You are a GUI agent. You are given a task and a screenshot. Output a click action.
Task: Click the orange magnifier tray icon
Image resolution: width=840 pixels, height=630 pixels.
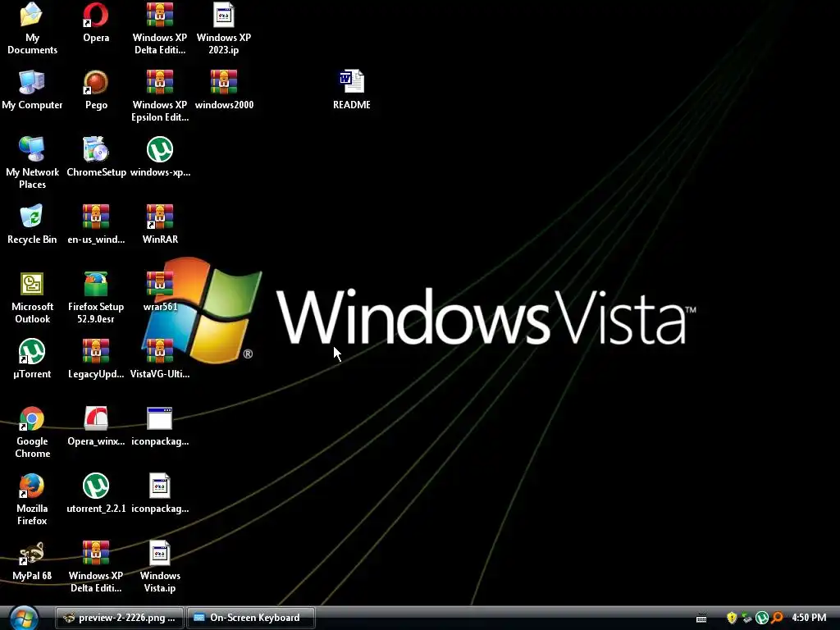[777, 618]
